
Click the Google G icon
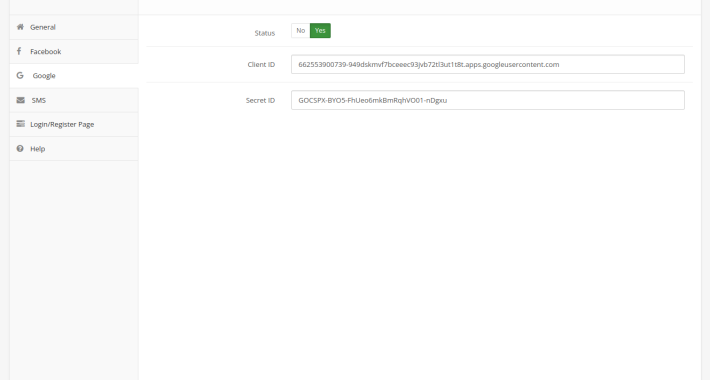click(20, 76)
